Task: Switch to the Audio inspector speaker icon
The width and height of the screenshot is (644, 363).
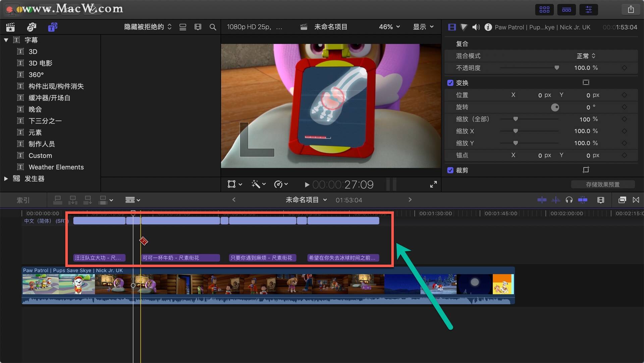Action: pos(476,27)
